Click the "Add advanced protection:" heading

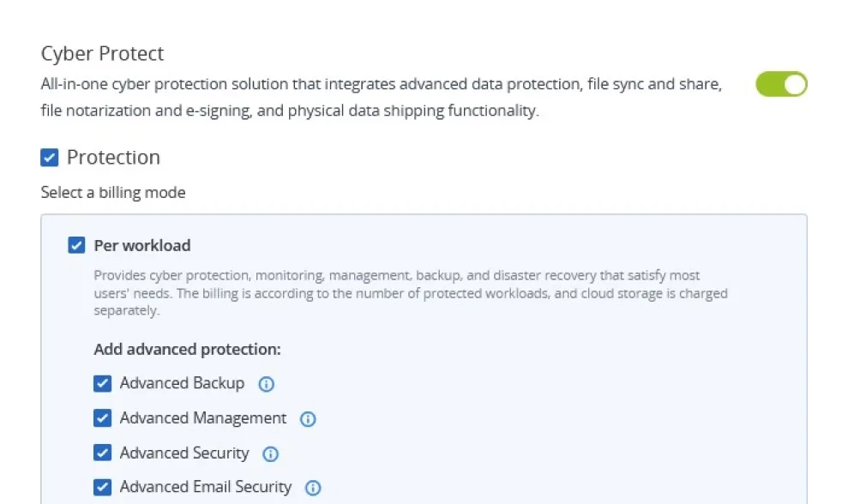pyautogui.click(x=188, y=350)
